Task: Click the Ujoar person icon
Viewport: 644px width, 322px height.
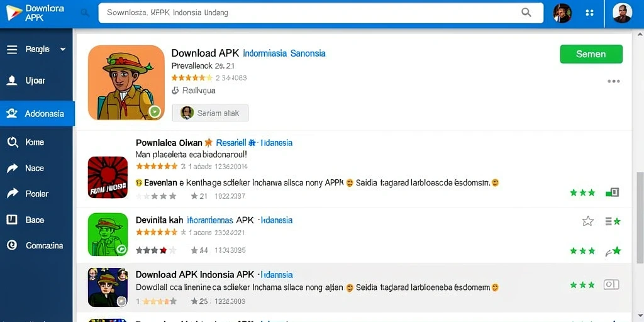Action: pyautogui.click(x=12, y=80)
